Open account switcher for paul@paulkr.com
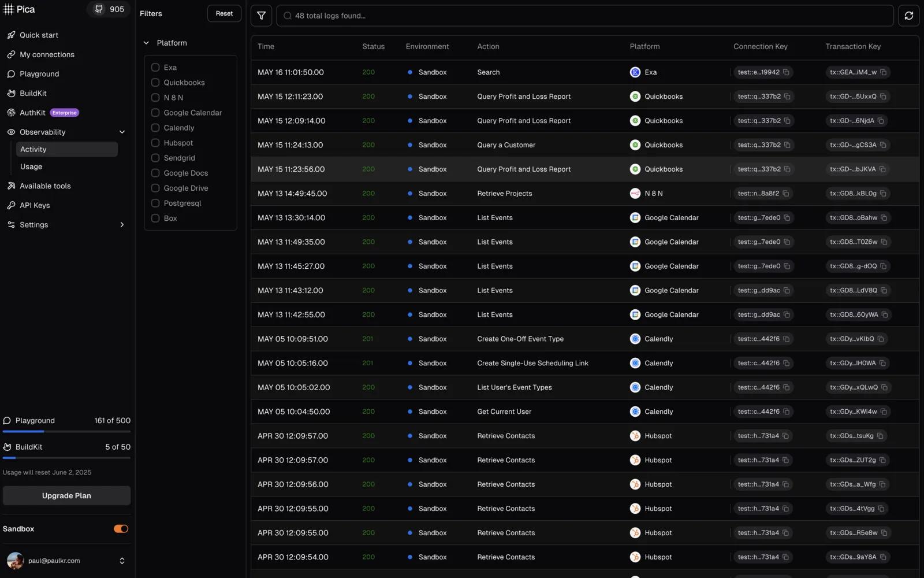 (x=122, y=561)
